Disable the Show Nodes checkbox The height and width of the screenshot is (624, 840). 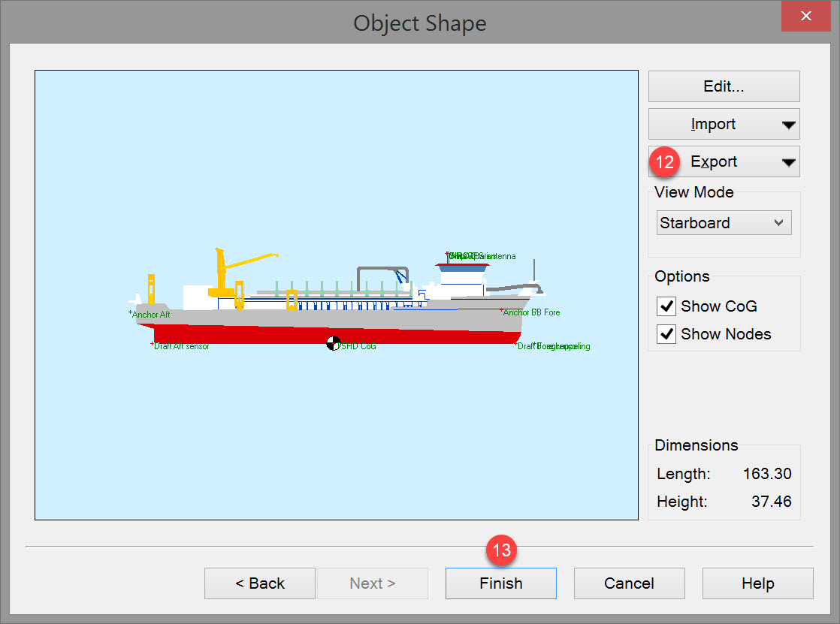666,334
